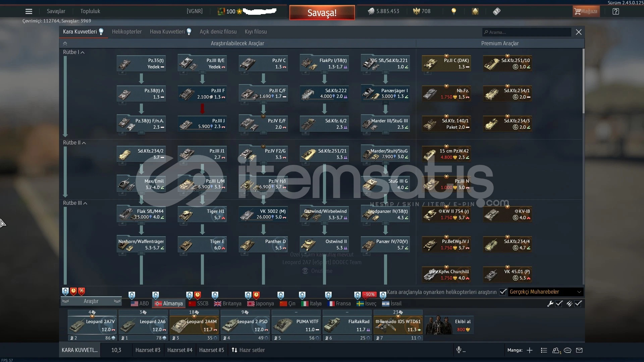Collapse the research tree header double chevron

tap(65, 44)
